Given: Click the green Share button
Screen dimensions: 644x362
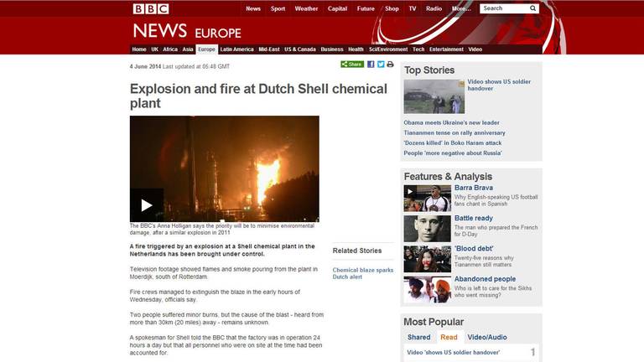Looking at the screenshot, I should click(352, 65).
